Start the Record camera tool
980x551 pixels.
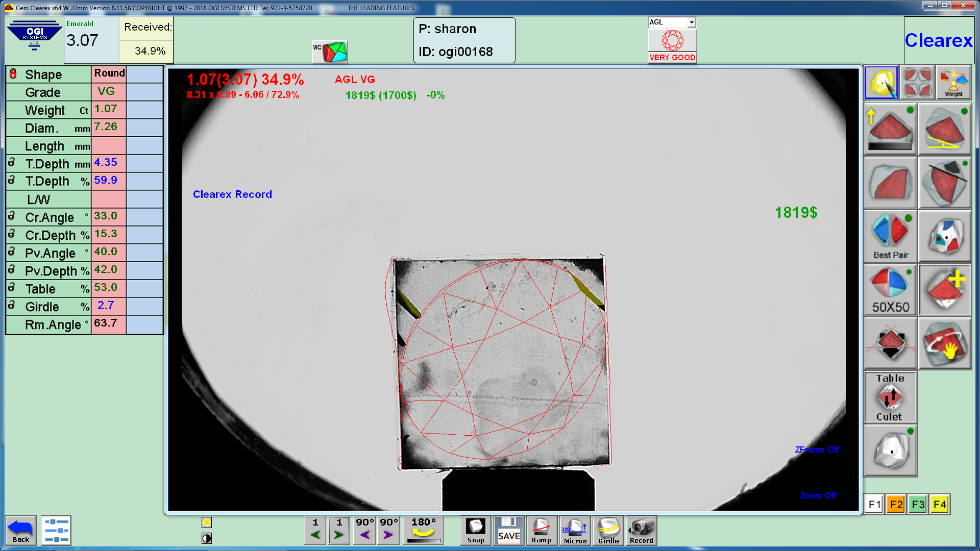pyautogui.click(x=641, y=531)
